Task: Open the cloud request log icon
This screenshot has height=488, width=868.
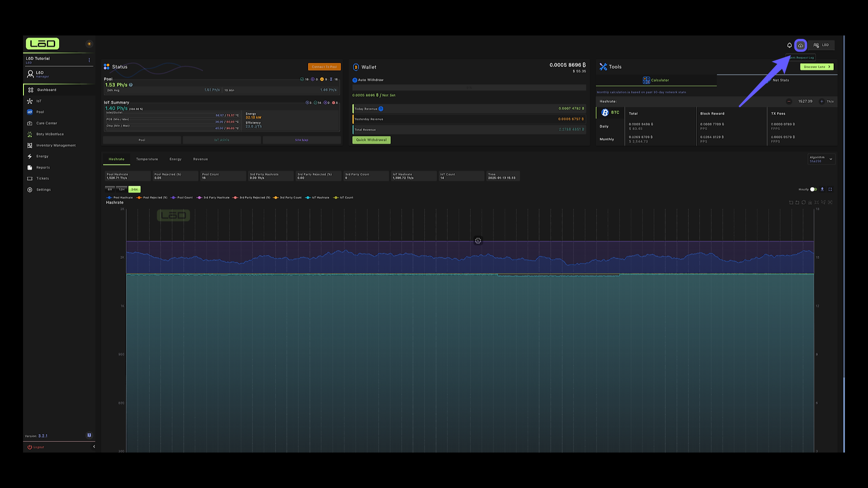Action: 801,45
